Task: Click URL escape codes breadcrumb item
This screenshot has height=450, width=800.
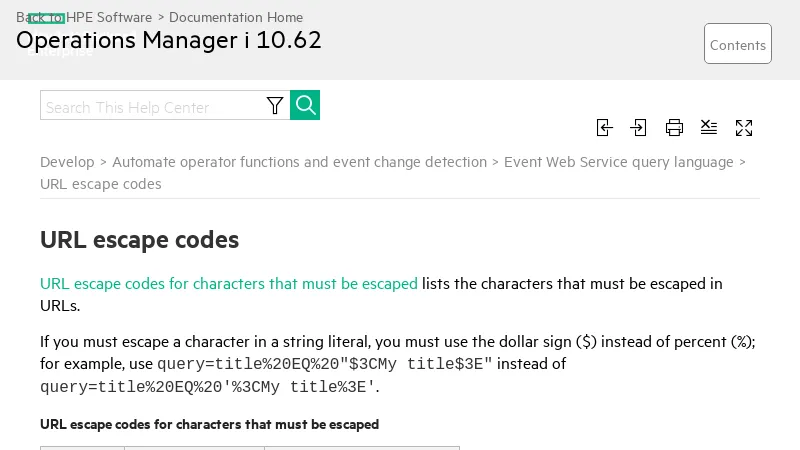Action: [100, 184]
